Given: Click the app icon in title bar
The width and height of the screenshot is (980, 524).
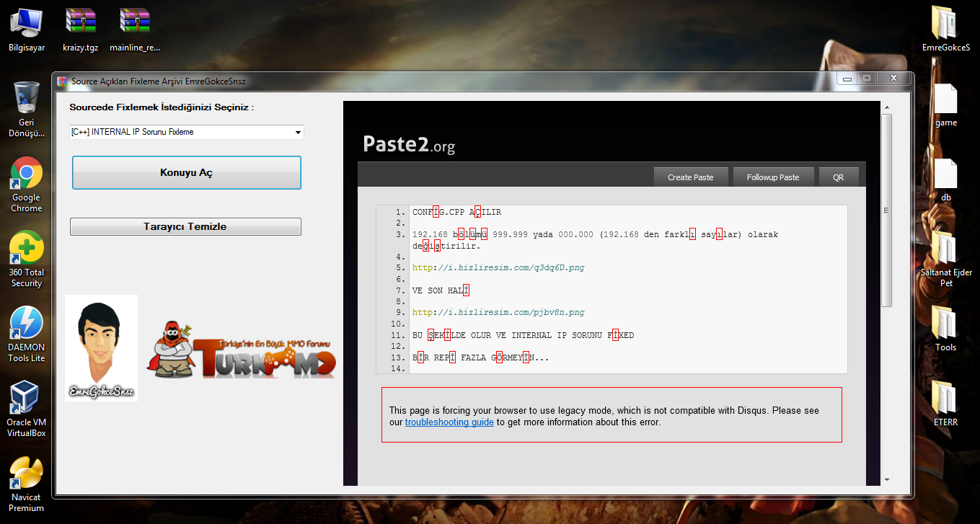Looking at the screenshot, I should click(x=62, y=81).
